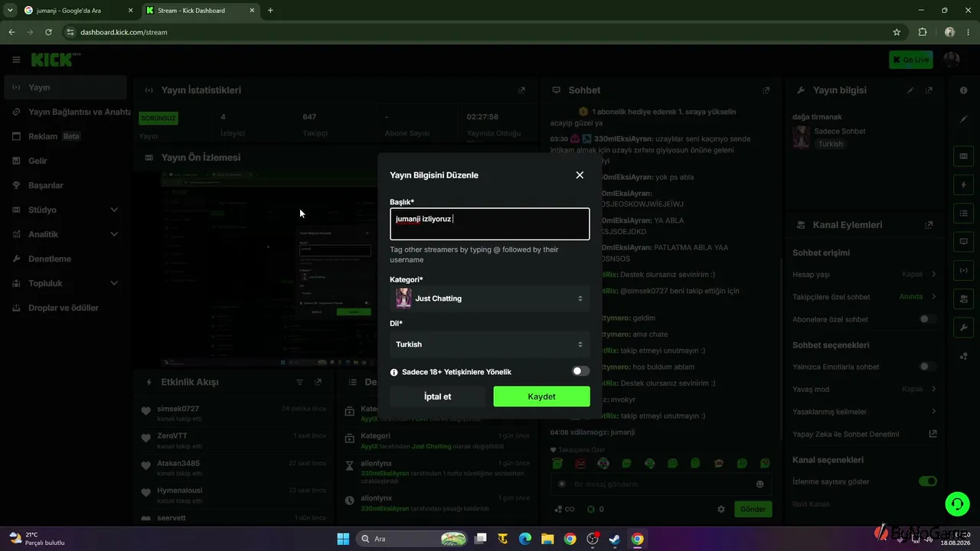Toggle Yalnızca Emotlarla sohbet switch

[927, 367]
